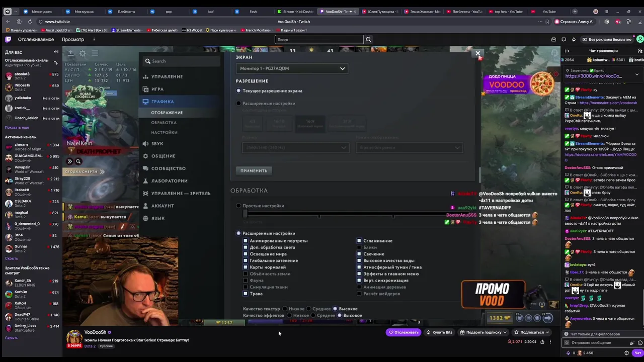Open the emote picker smiley
Image resolution: width=644 pixels, height=362 pixels.
point(639,342)
